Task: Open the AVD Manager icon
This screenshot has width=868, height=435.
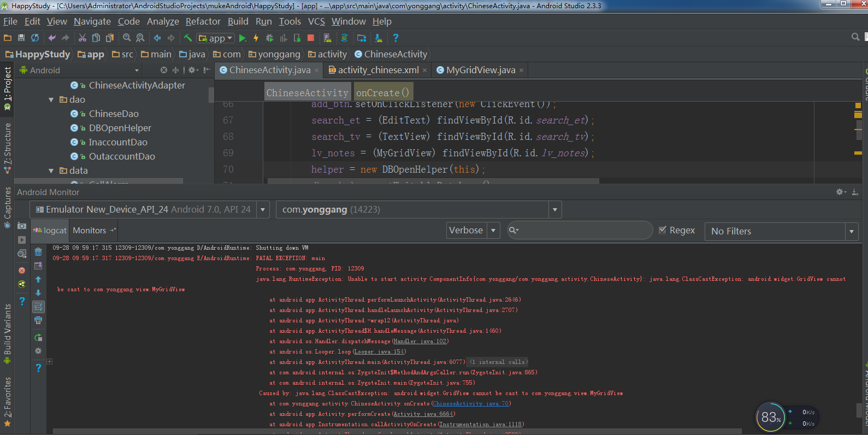Action: pos(328,38)
